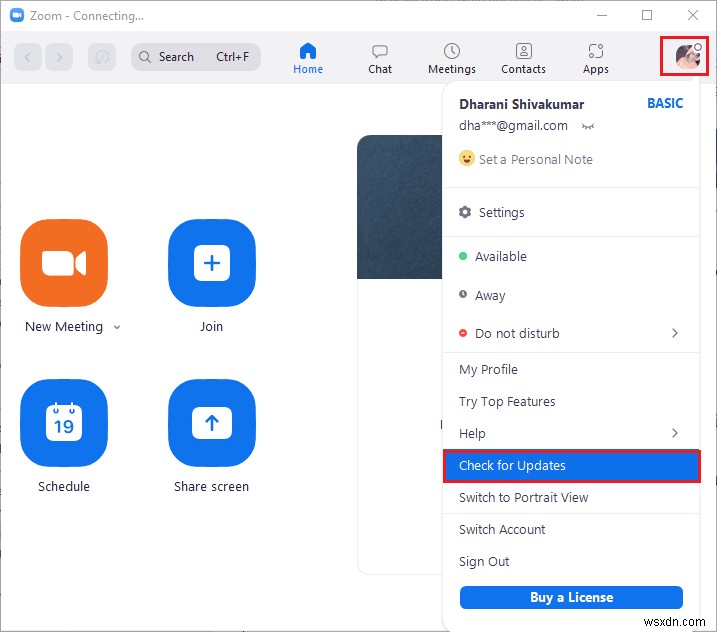Set status to Available
The width and height of the screenshot is (717, 632).
(x=572, y=257)
